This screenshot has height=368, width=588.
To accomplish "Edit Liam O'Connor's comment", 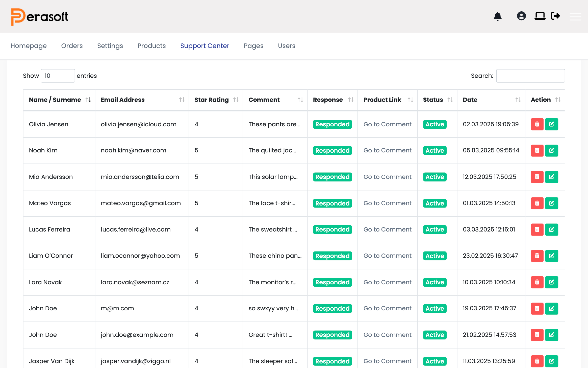I will click(551, 256).
